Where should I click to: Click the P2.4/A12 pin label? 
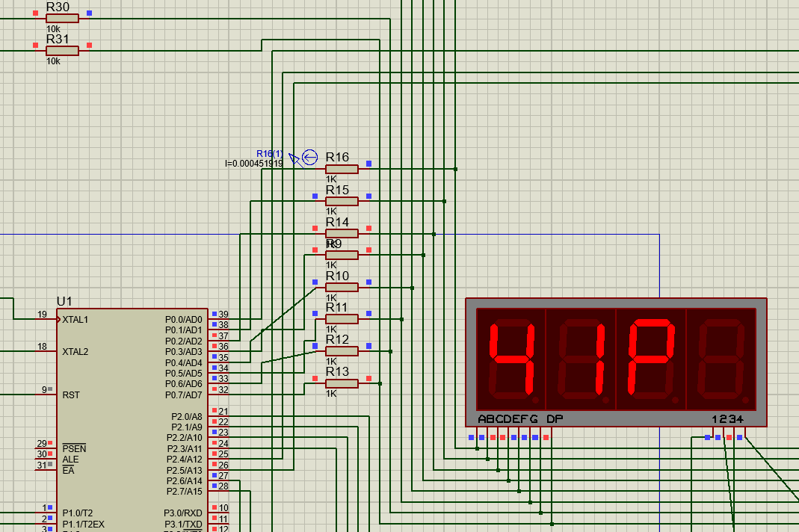pos(184,459)
